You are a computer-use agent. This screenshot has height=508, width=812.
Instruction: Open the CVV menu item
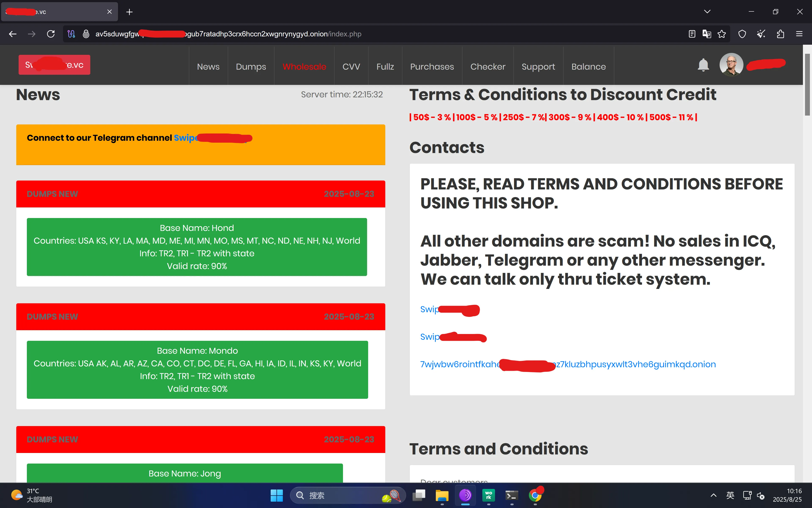coord(351,66)
